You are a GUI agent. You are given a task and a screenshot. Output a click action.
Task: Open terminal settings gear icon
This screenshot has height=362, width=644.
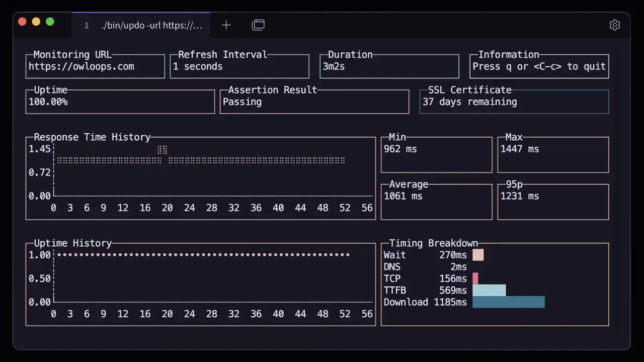tap(614, 25)
